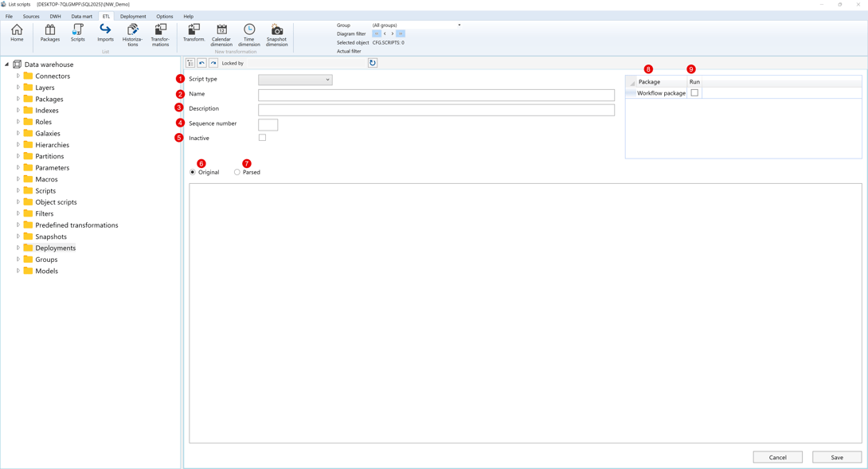Click the refresh icon beside Locked by
Screen dimensions: 868x469
pyautogui.click(x=373, y=63)
